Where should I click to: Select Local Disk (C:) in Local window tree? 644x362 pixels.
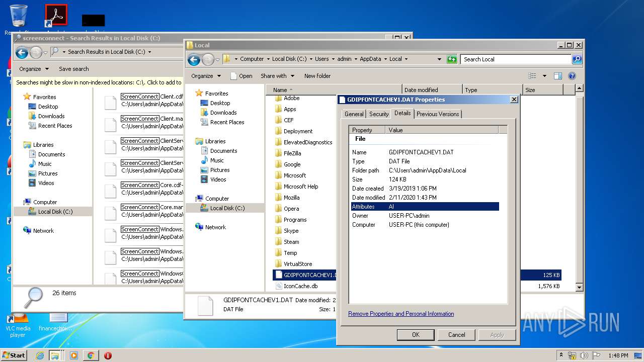click(227, 208)
